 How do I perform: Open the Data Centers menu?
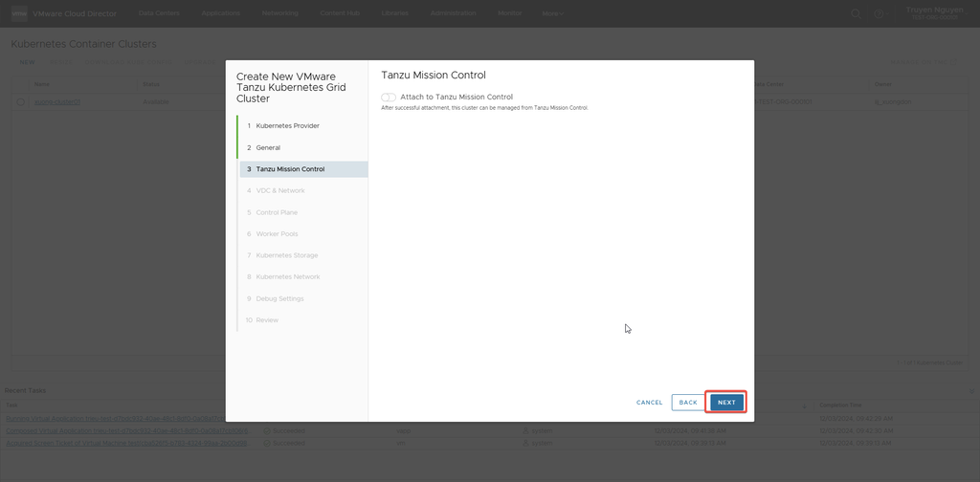point(159,13)
